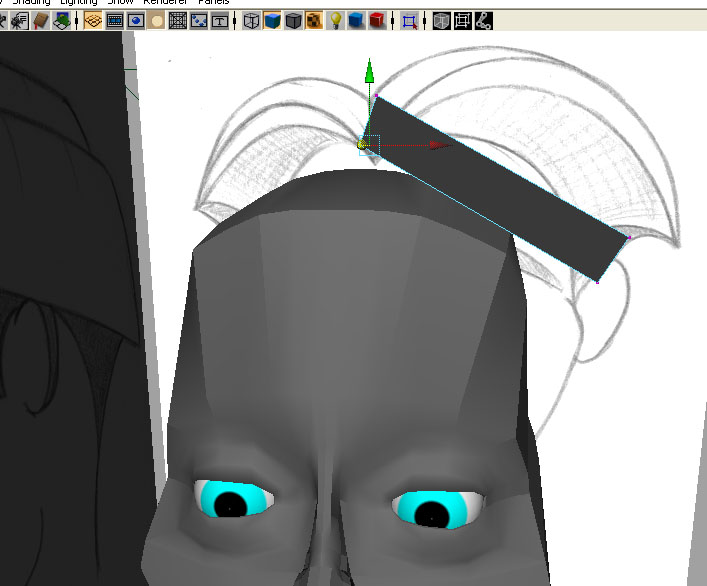
Task: Toggle the safe title overlay
Action: tap(220, 21)
